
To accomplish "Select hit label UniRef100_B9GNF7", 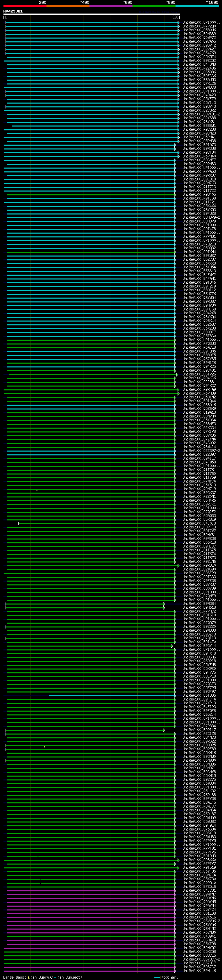I will pyautogui.click(x=199, y=160).
